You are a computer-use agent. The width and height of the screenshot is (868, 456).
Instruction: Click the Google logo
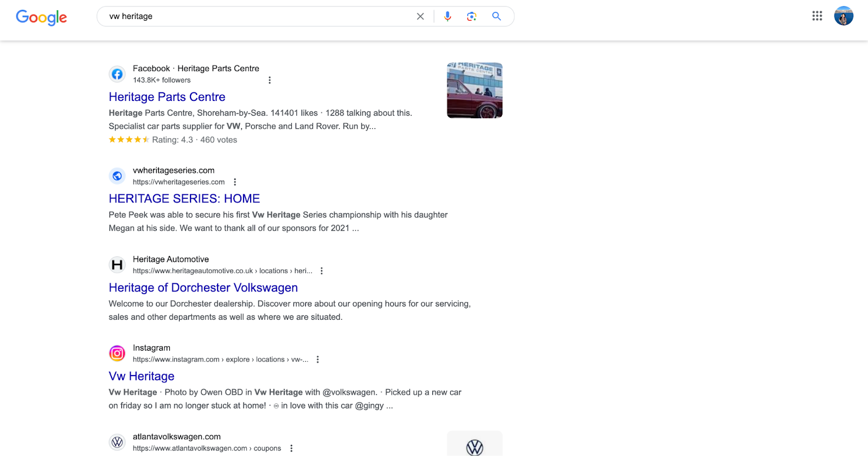tap(41, 17)
